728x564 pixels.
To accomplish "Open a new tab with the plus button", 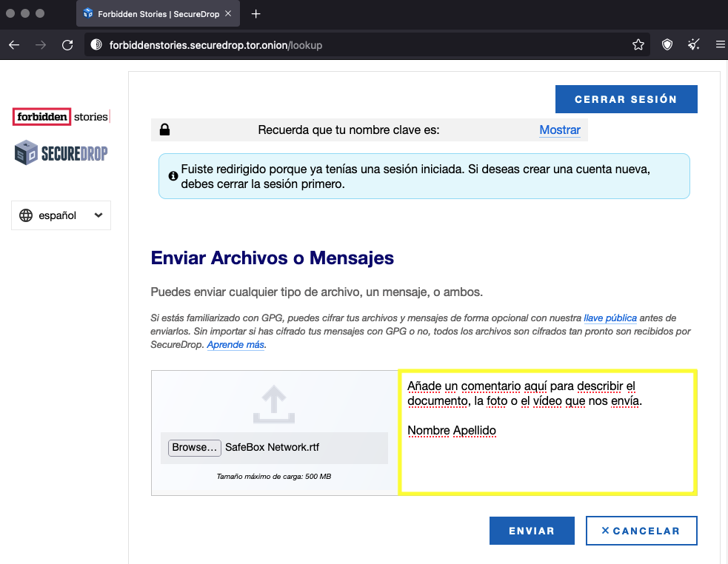I will pos(256,14).
